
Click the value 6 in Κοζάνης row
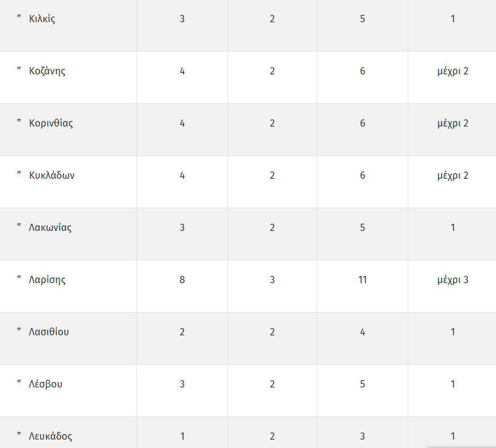pyautogui.click(x=362, y=71)
